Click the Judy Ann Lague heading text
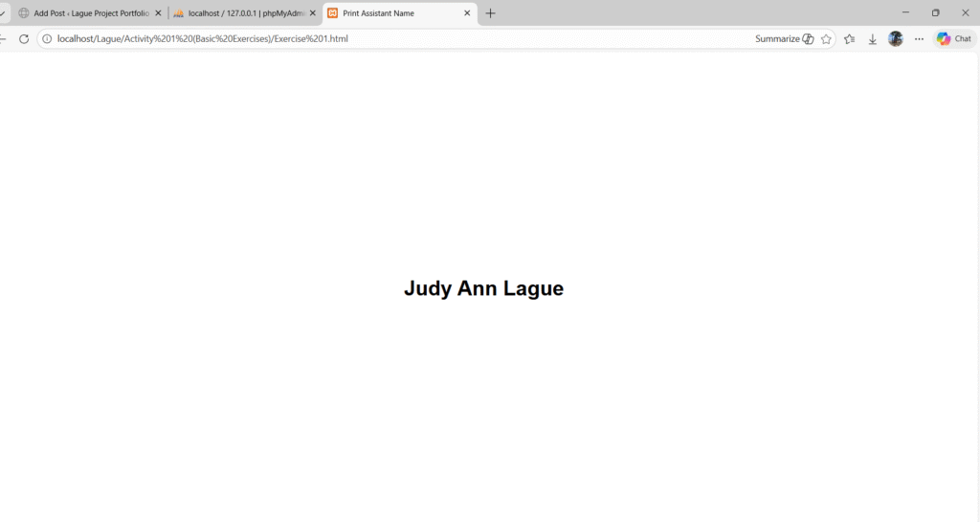The height and width of the screenshot is (522, 980). [483, 288]
